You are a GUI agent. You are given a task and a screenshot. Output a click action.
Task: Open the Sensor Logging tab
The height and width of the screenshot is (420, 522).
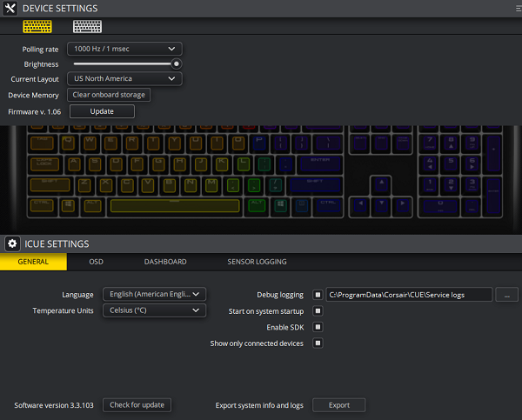coord(257,262)
